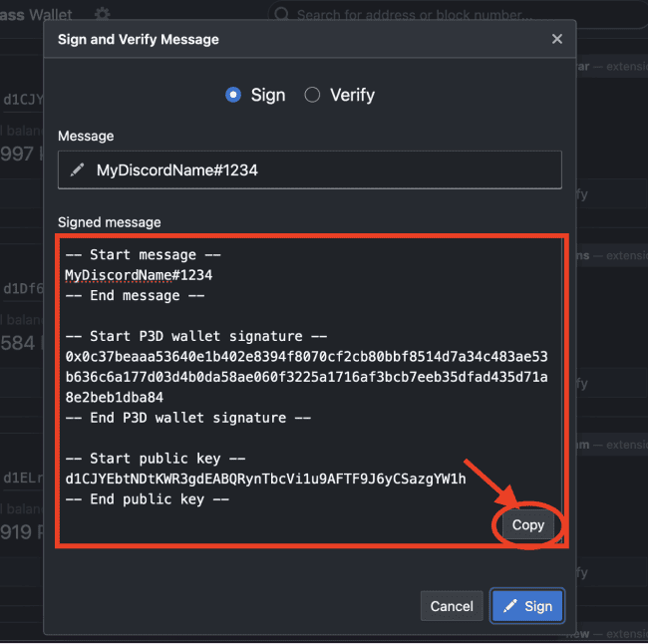Click the public key line starting d1CJYEbt
This screenshot has width=648, height=644.
(x=265, y=479)
